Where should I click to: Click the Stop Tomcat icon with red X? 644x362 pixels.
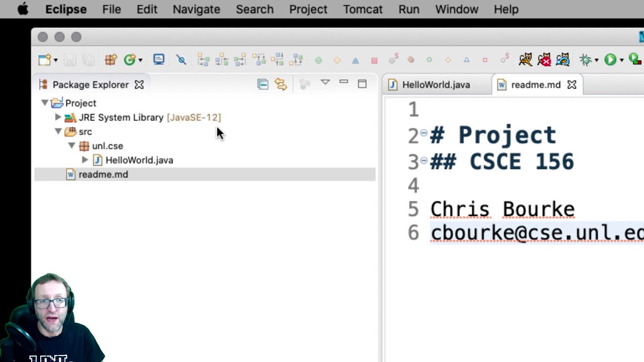coord(544,60)
